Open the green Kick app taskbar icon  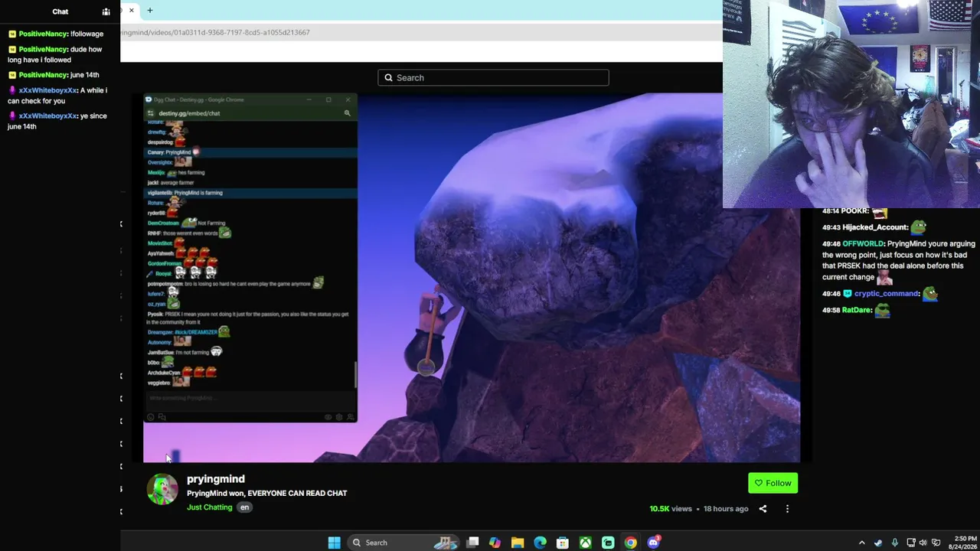click(608, 543)
